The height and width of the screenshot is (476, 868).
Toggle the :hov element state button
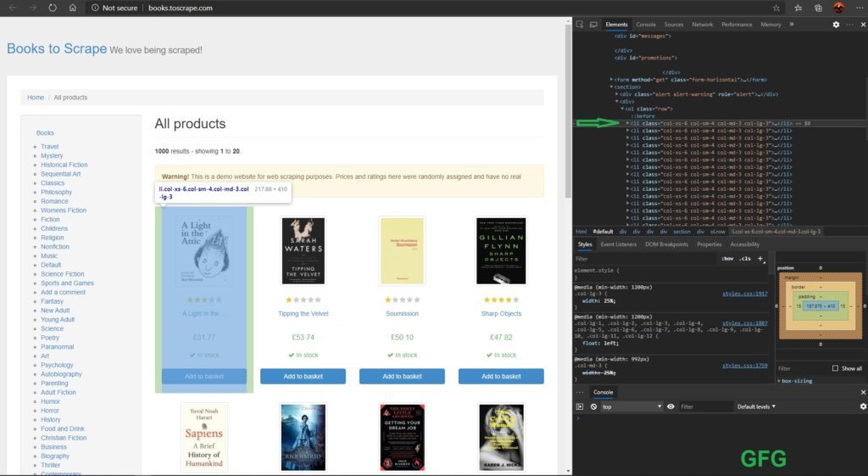tap(727, 259)
